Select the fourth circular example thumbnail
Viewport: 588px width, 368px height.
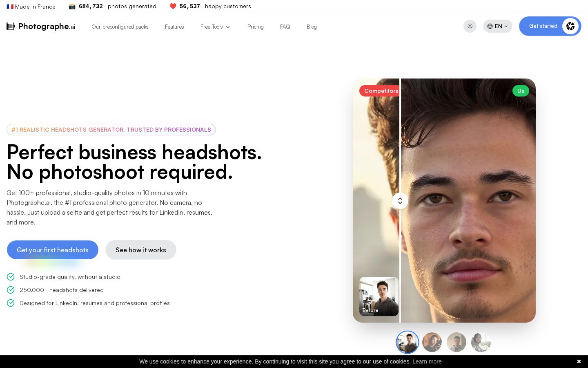481,342
